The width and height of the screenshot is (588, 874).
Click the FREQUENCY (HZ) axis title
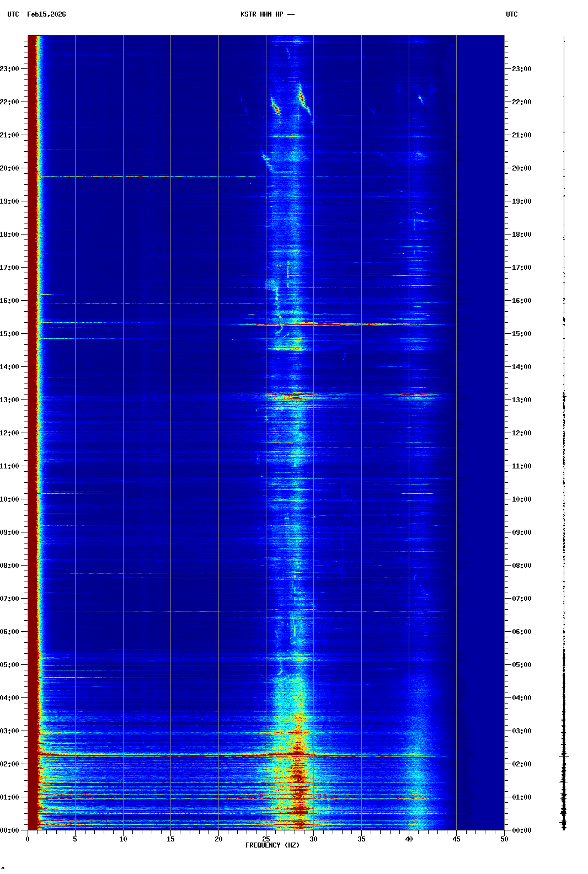tap(272, 845)
